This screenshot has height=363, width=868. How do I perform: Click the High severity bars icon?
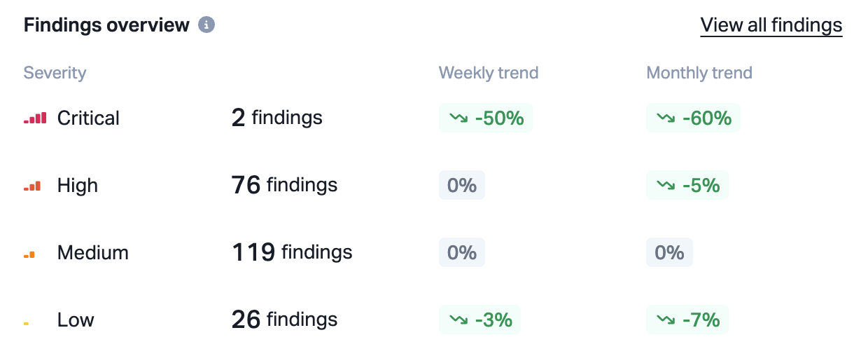32,186
